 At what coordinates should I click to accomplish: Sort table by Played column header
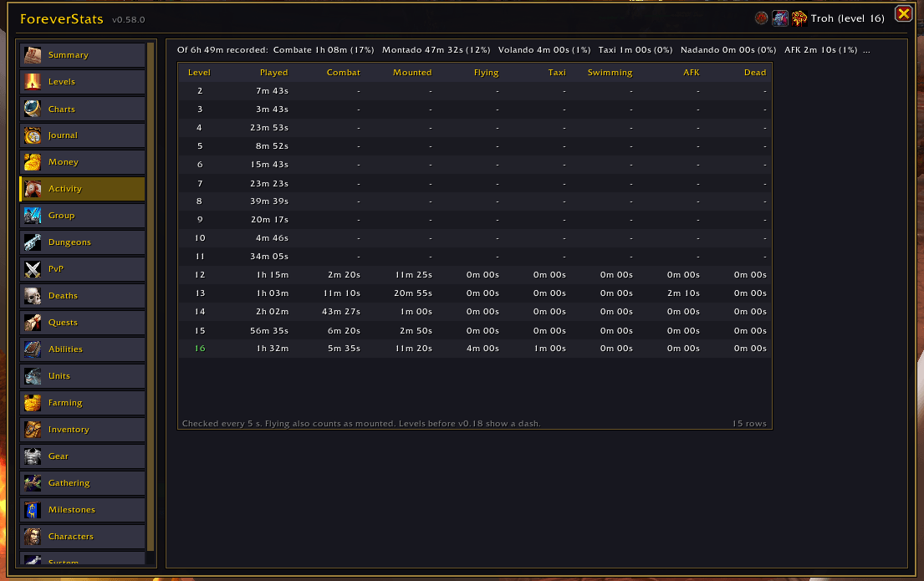274,73
